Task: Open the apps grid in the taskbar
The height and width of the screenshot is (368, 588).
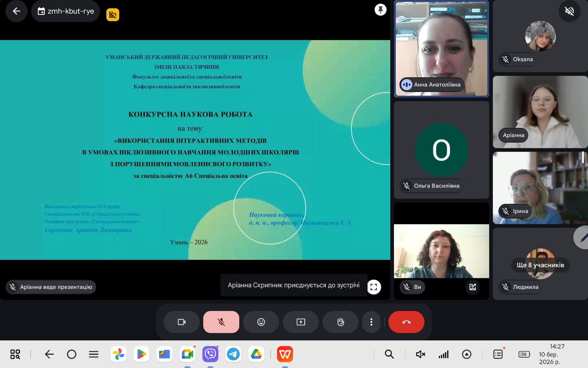Action: point(15,354)
